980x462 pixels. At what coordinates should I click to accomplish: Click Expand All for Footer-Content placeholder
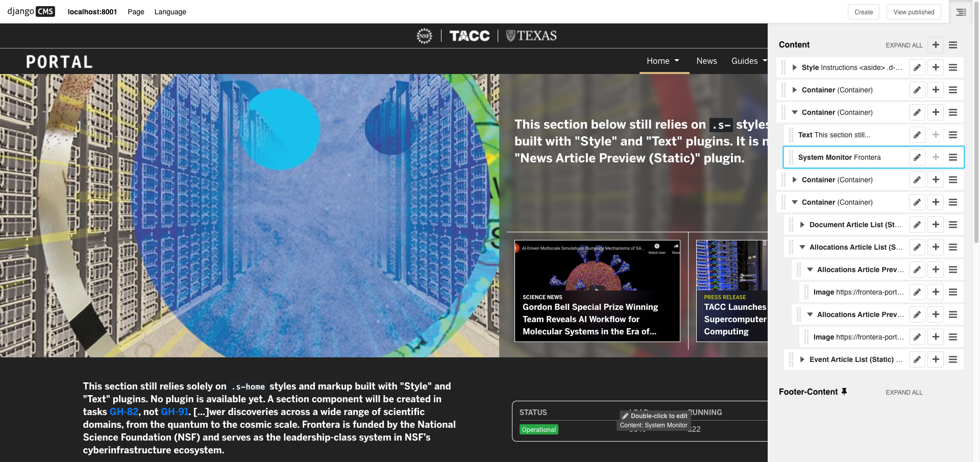pyautogui.click(x=904, y=393)
